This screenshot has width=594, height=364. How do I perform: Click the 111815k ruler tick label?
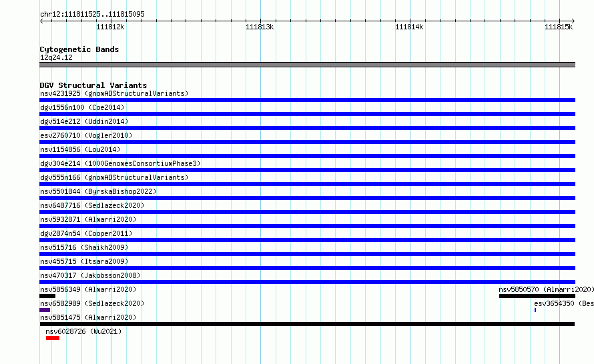559,27
